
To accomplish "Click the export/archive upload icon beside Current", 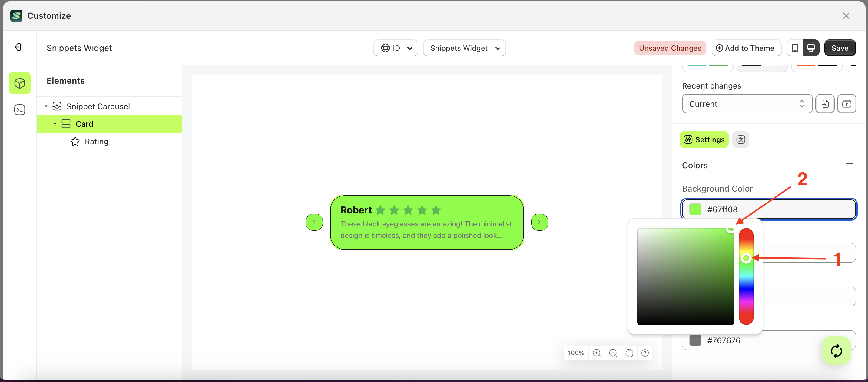I will pos(847,103).
